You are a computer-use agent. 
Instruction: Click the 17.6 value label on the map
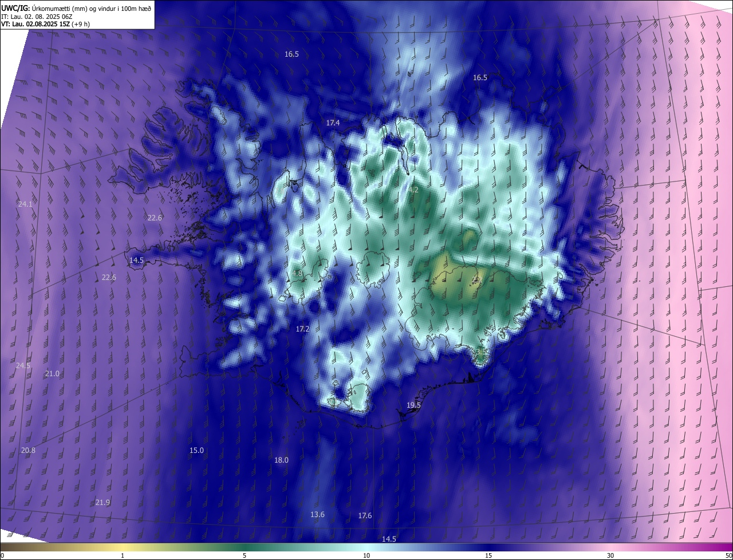(x=365, y=516)
